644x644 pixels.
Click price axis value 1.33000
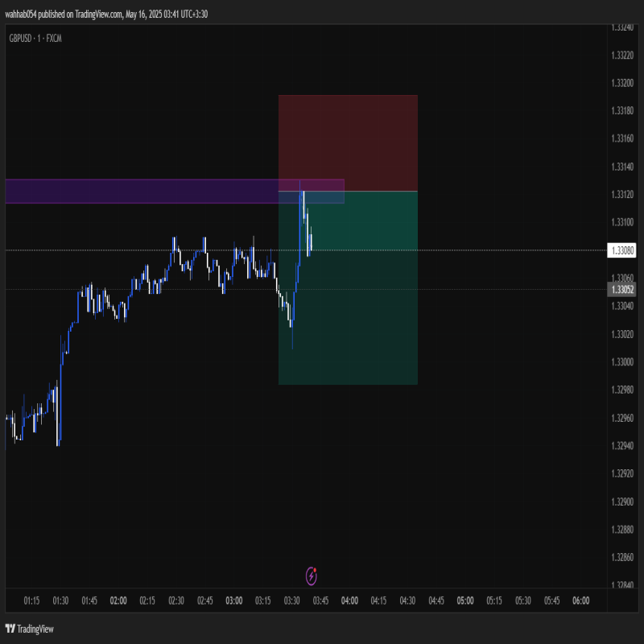coord(622,361)
